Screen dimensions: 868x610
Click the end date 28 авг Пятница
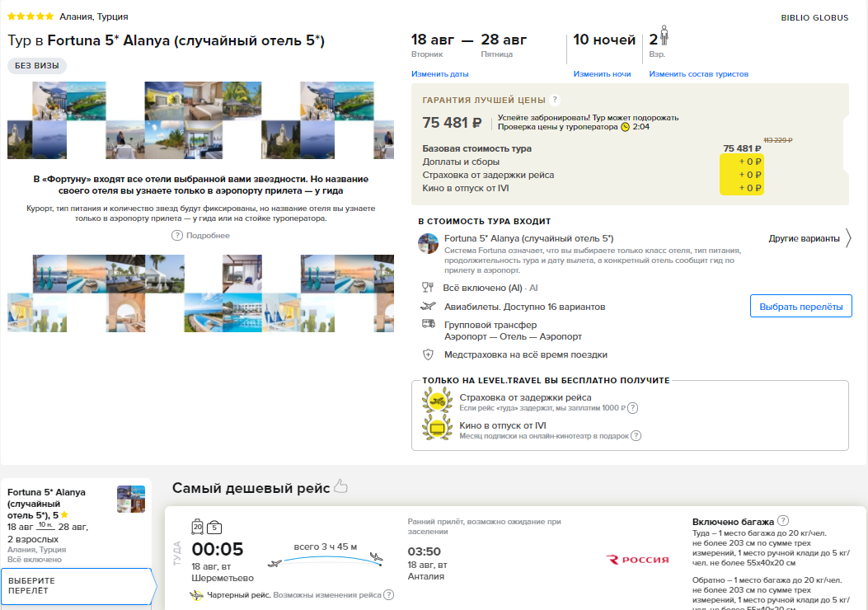pos(504,45)
